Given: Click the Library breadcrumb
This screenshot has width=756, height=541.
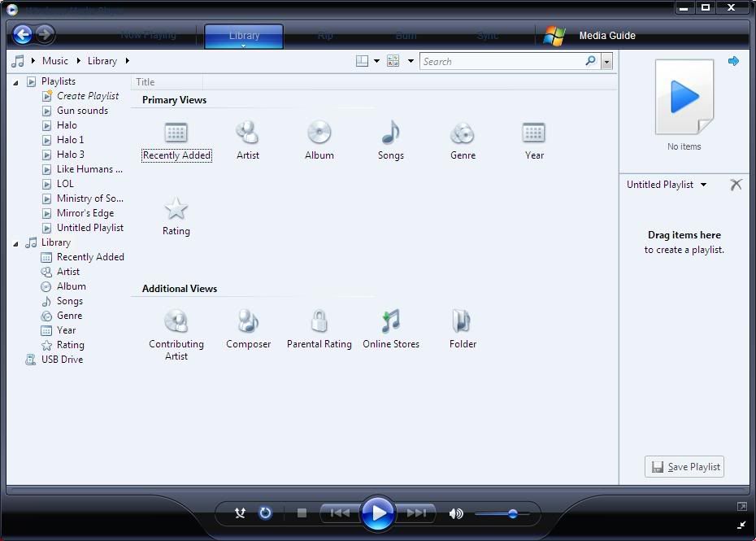Looking at the screenshot, I should [x=102, y=61].
